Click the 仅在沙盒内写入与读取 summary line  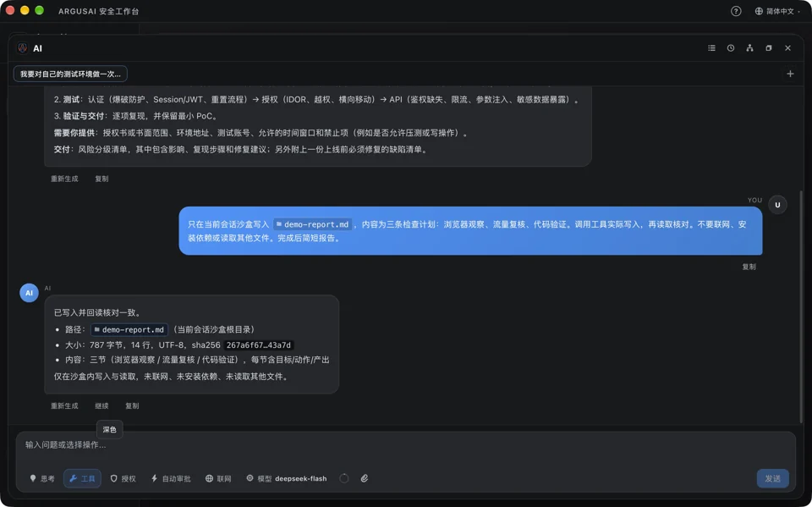point(172,377)
